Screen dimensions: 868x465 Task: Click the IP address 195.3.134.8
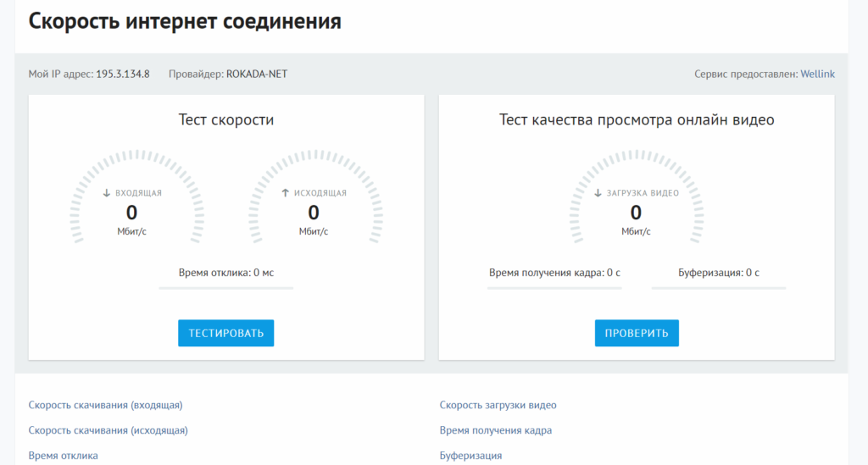click(x=123, y=75)
